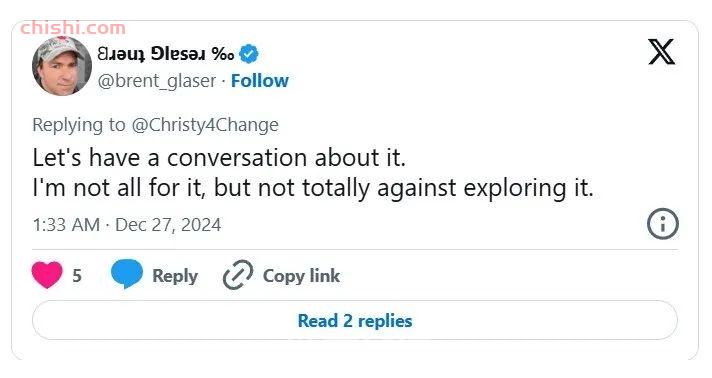
Task: Click the blue verified checkmark badge
Action: pos(249,55)
